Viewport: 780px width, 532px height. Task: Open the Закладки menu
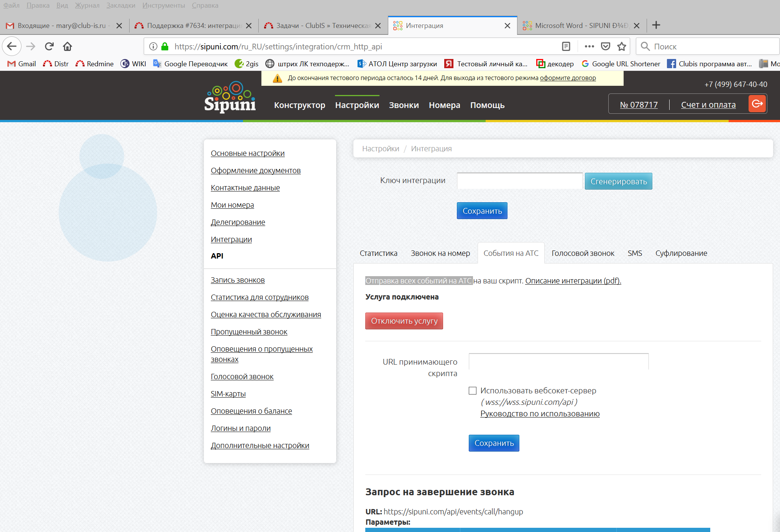point(121,5)
